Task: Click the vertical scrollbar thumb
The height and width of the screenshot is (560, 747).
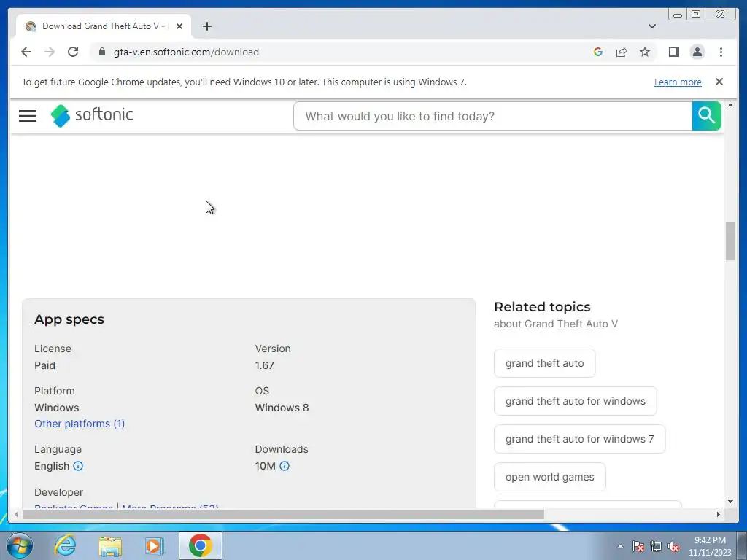Action: click(x=730, y=241)
